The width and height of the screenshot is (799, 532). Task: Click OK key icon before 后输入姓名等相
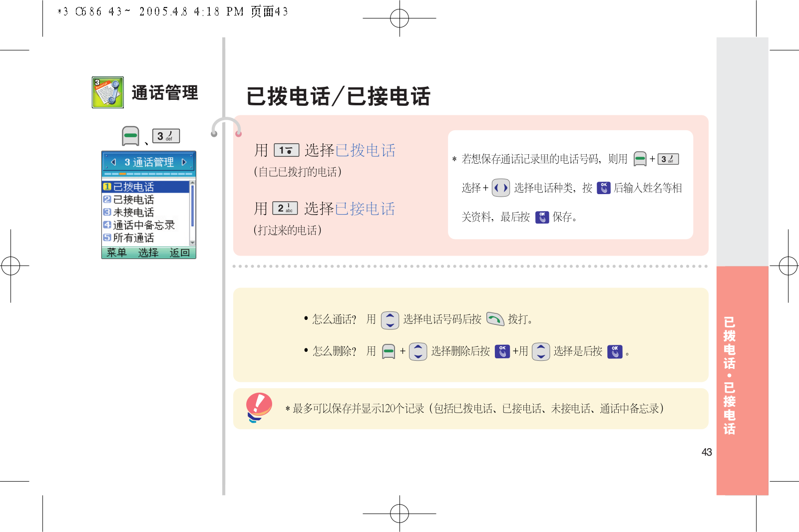point(604,188)
